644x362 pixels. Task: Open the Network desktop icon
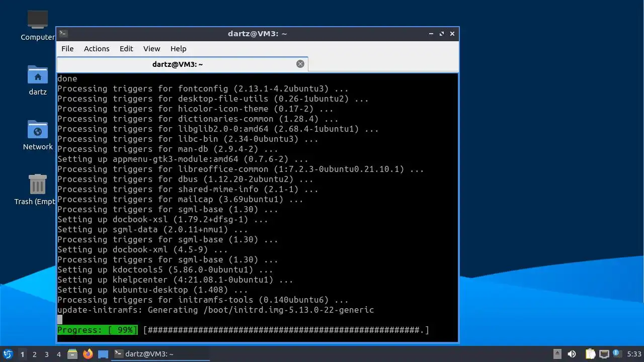[x=38, y=135]
